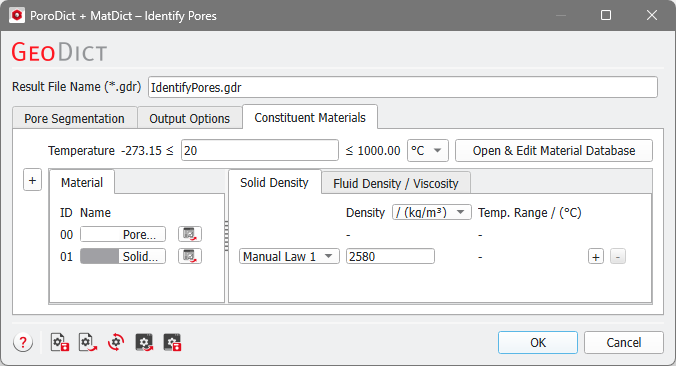
Task: Expand Manual Law 1 dropdown
Action: pyautogui.click(x=289, y=257)
